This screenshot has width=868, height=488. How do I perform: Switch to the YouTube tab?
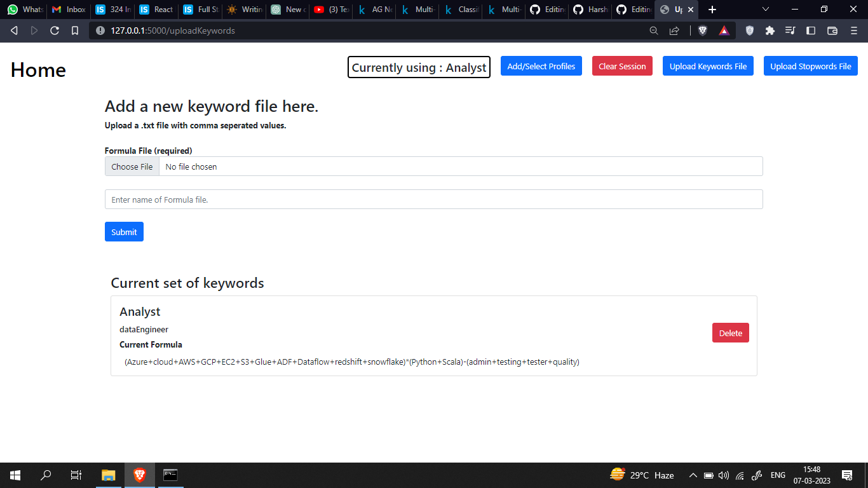(330, 10)
